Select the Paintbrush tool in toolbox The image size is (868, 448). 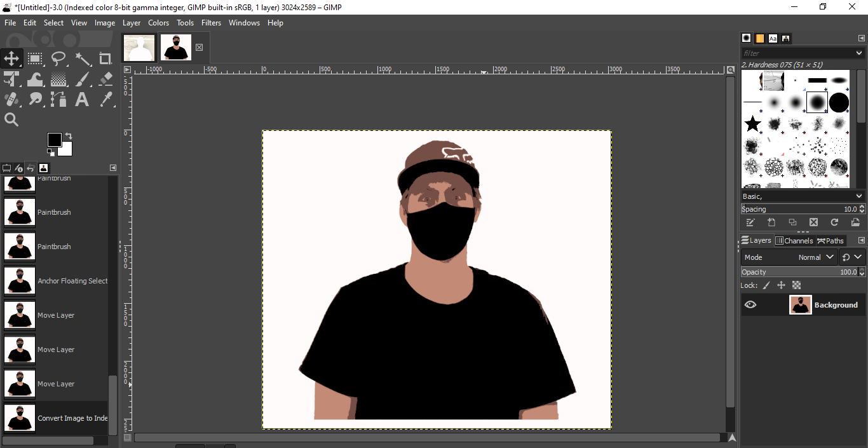click(x=83, y=79)
